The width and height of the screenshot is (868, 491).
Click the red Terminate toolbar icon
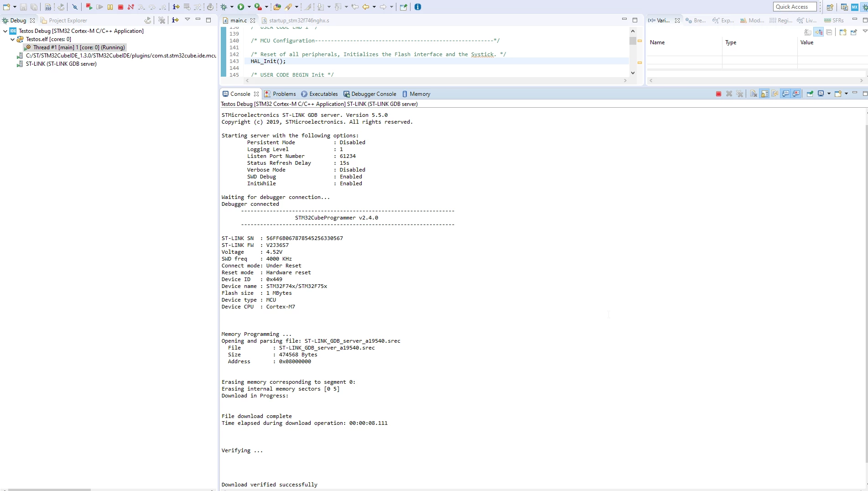tap(120, 7)
